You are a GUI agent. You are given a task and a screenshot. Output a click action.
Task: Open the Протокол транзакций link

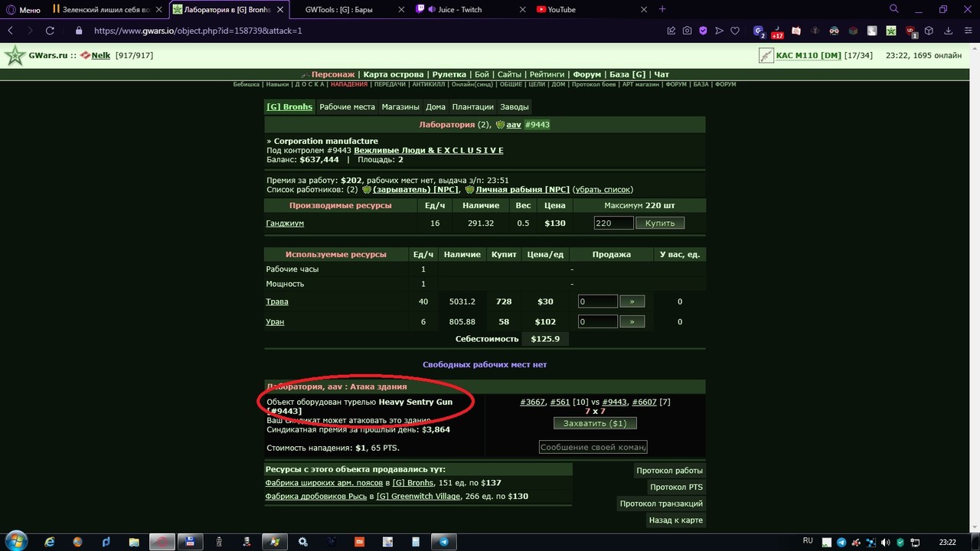point(661,504)
